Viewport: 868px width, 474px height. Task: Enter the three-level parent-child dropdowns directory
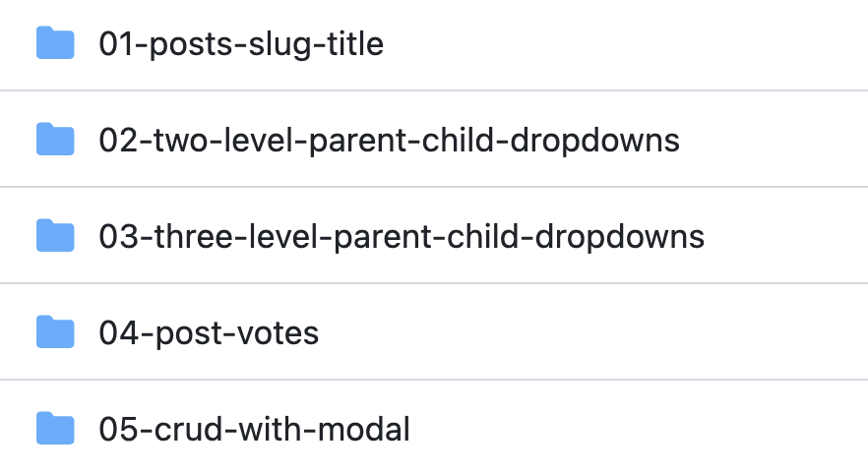tap(402, 237)
